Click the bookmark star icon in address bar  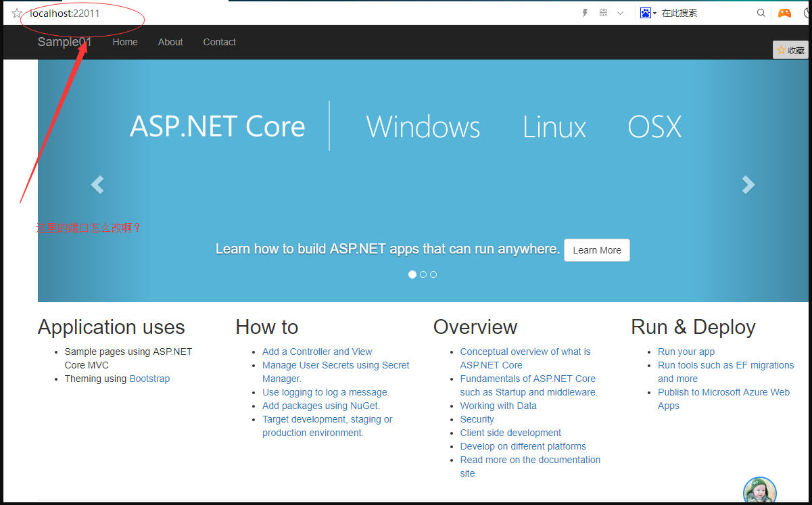pos(17,14)
